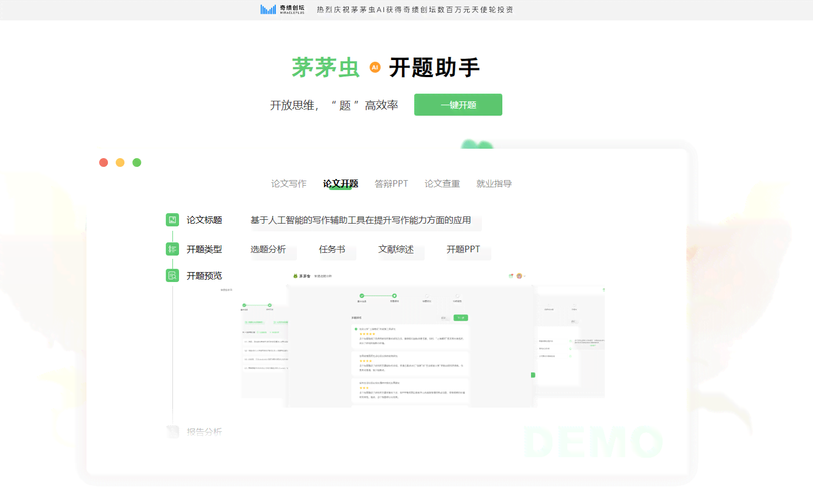
Task: Click the 开题助手 heading text
Action: (x=435, y=68)
